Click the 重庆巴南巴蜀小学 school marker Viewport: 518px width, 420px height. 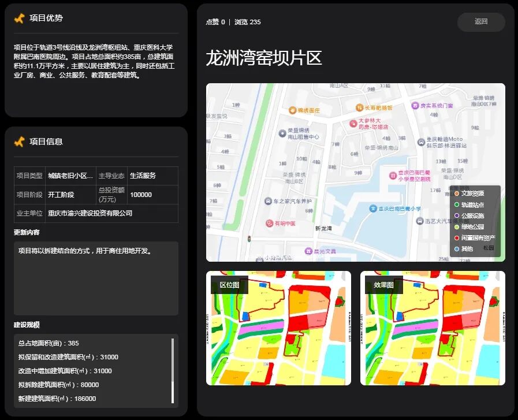pyautogui.click(x=373, y=209)
